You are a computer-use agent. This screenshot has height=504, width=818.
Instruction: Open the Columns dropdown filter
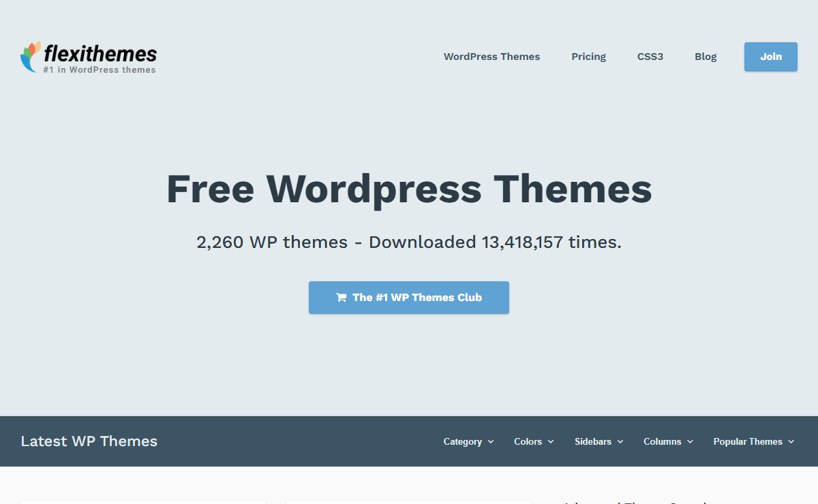click(x=668, y=441)
